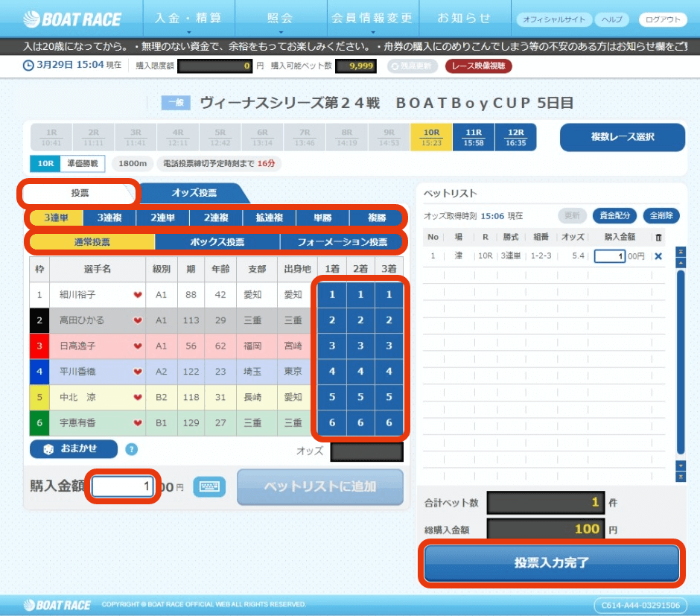The width and height of the screenshot is (700, 616).
Task: Click the heart icon next to 細川裕子
Action: pyautogui.click(x=138, y=295)
